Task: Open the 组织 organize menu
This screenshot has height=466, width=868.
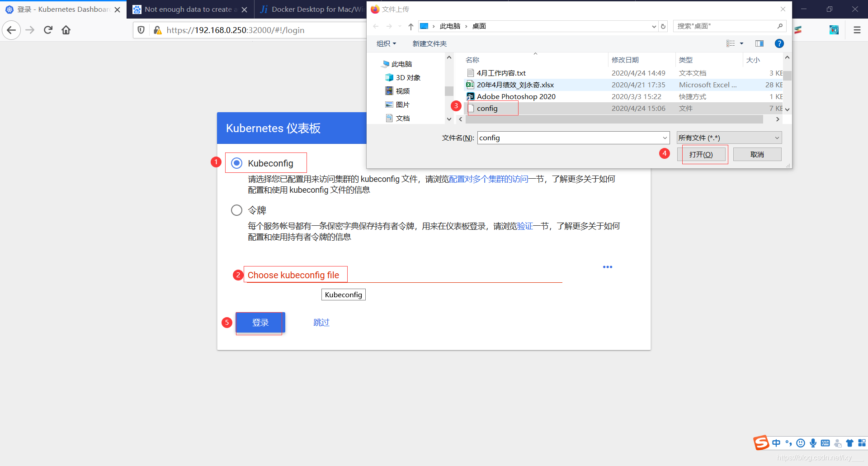Action: (x=387, y=44)
